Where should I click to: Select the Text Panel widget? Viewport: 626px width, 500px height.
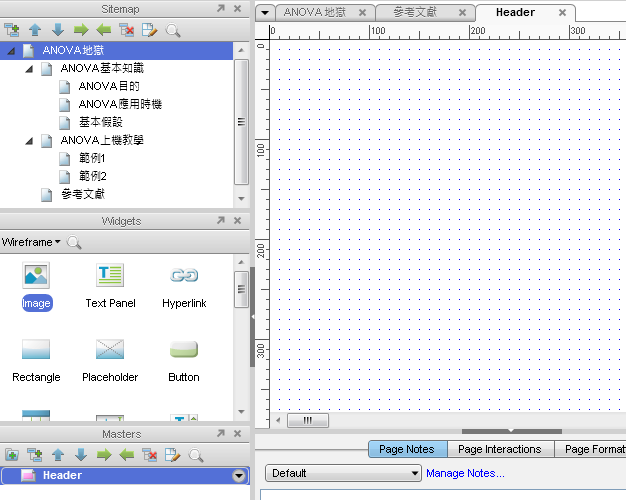pyautogui.click(x=110, y=286)
